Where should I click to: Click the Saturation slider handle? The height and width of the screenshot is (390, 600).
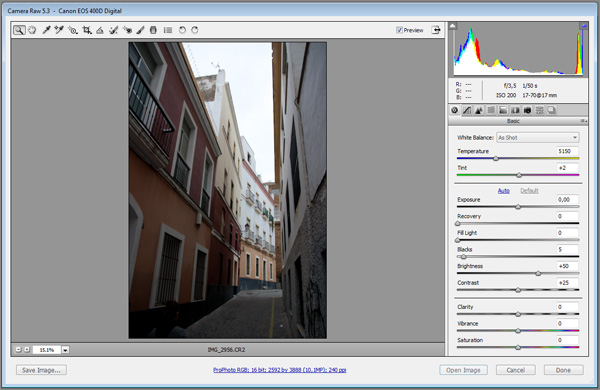point(518,348)
